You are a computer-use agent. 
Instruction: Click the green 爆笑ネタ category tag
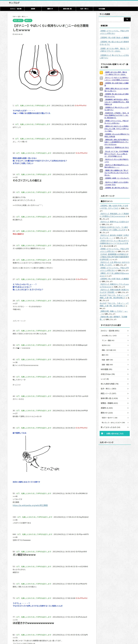(x=28, y=21)
